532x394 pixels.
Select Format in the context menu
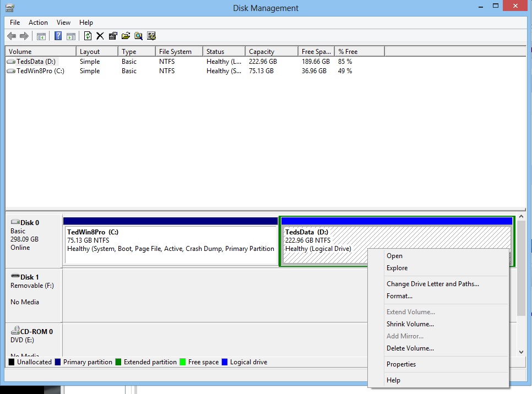399,296
